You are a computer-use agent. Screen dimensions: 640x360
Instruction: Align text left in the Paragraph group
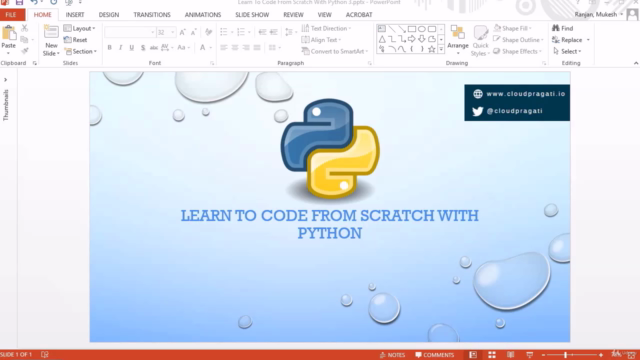tap(224, 48)
